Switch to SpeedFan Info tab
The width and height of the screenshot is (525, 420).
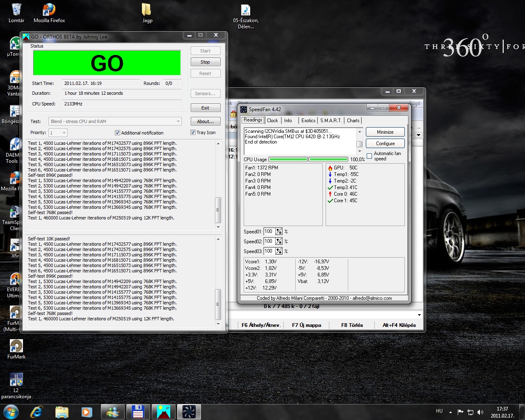click(x=288, y=120)
